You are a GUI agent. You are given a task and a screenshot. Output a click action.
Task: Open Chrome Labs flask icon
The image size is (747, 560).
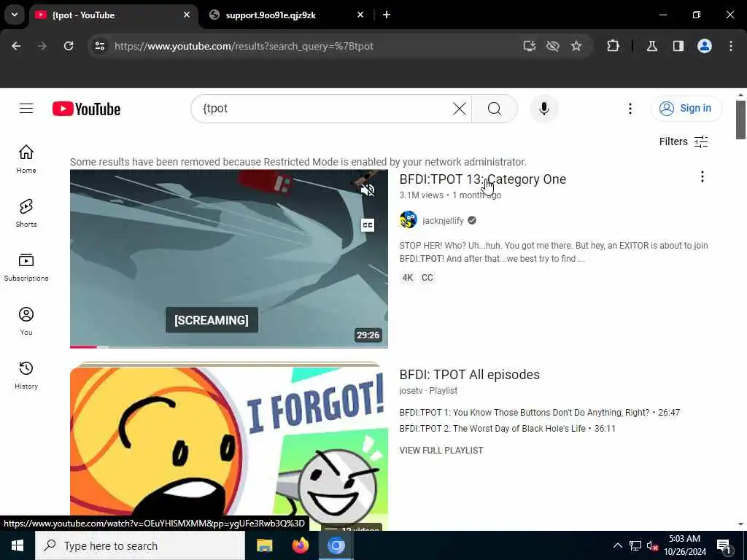652,46
